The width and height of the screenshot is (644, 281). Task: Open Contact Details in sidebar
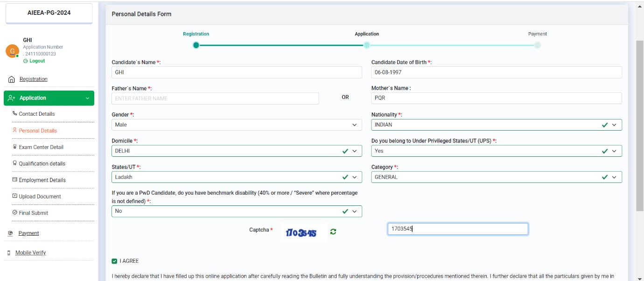pyautogui.click(x=36, y=114)
